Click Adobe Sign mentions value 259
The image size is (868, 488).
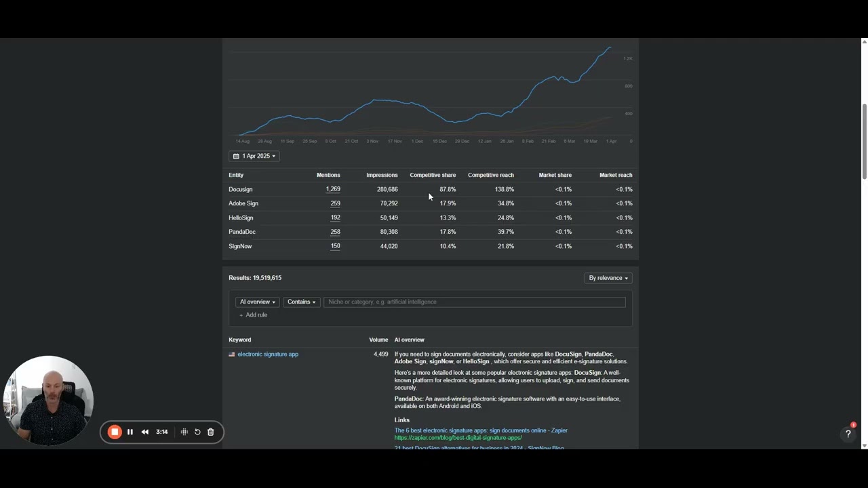(x=335, y=203)
